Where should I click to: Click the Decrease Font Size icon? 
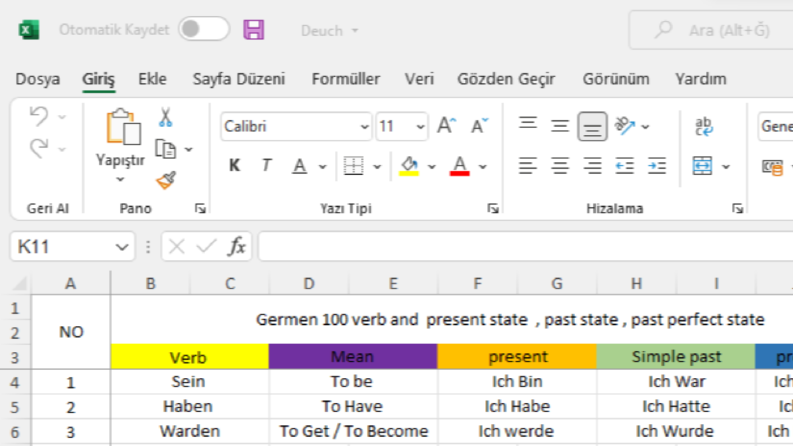tap(479, 125)
